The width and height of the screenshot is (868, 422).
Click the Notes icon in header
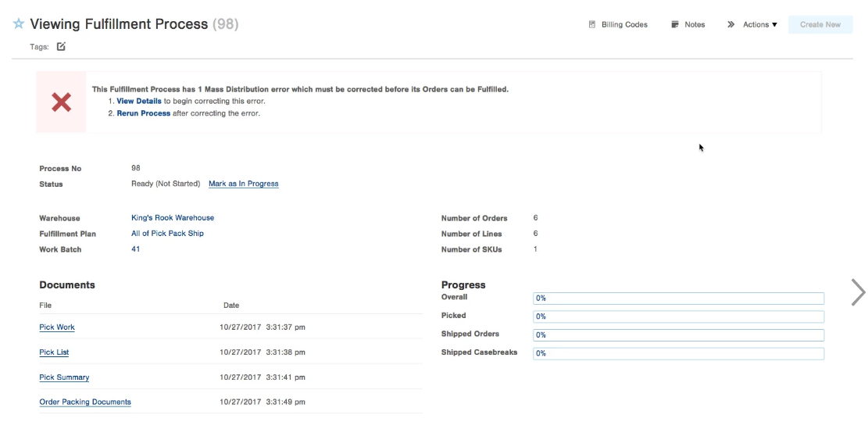click(675, 25)
